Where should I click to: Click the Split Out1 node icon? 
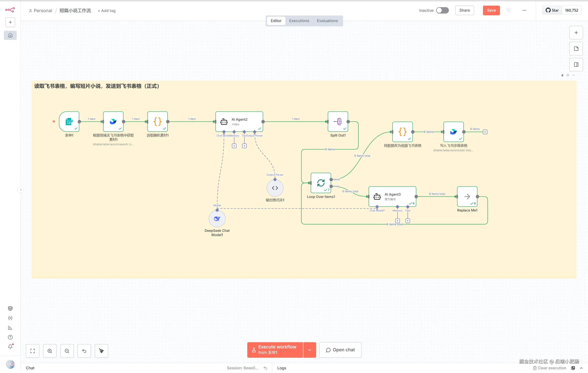click(x=338, y=121)
